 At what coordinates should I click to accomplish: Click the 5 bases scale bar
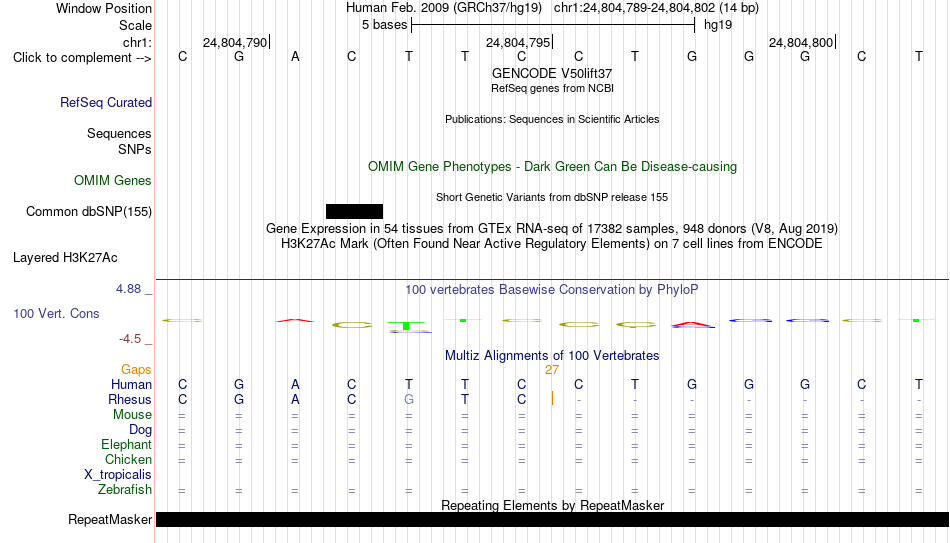coord(553,25)
